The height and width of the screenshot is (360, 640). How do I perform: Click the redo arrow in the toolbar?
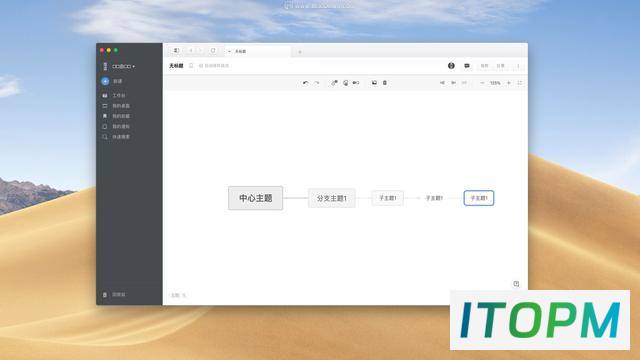316,83
